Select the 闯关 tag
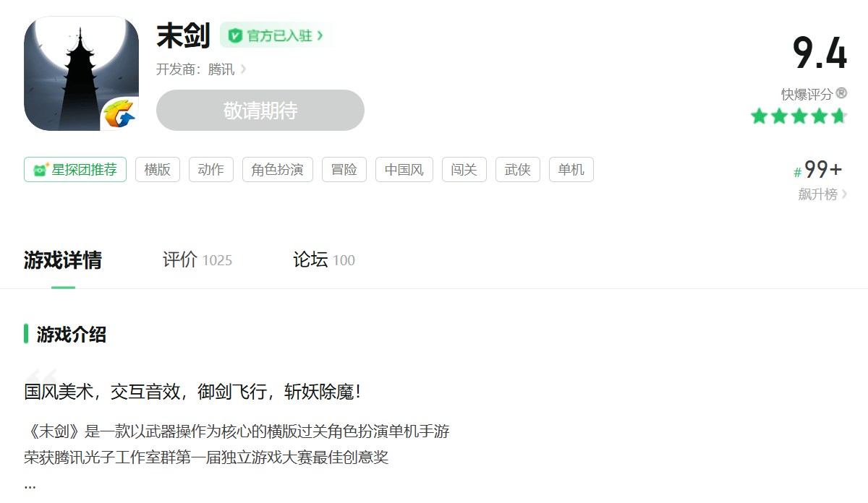The image size is (868, 503). 464,170
